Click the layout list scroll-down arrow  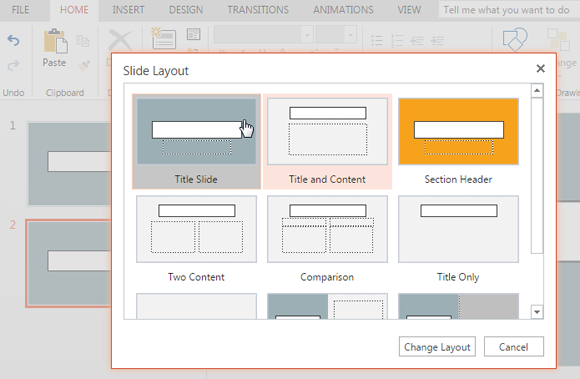pos(537,312)
